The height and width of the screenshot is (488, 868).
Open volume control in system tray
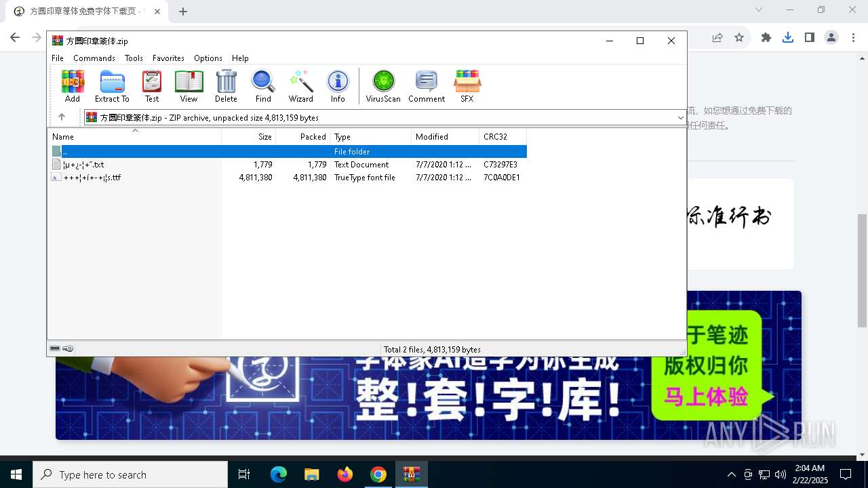click(x=781, y=474)
